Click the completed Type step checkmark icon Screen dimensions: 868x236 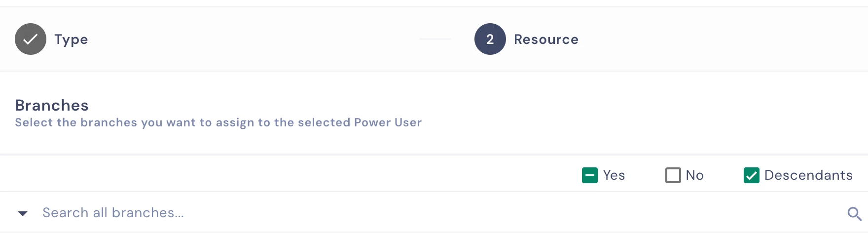(x=31, y=39)
